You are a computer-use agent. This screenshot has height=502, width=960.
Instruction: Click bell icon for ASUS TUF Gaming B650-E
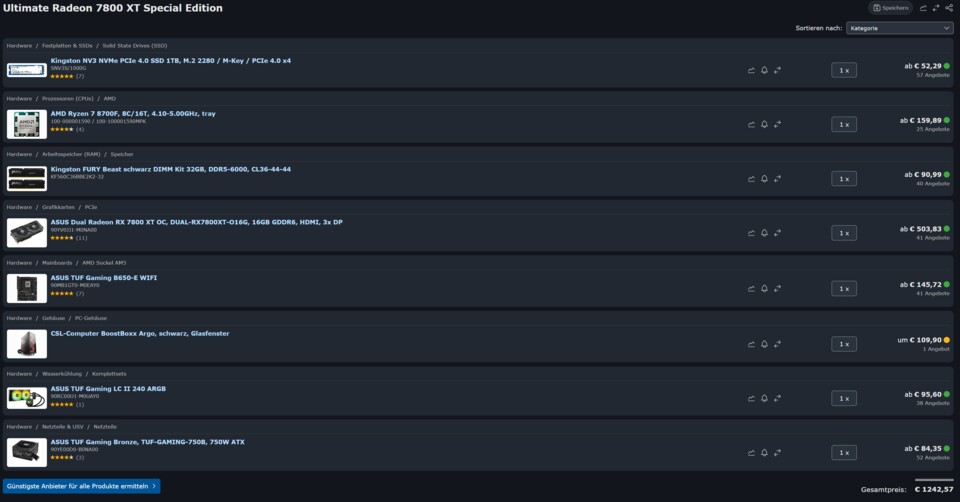pyautogui.click(x=765, y=289)
